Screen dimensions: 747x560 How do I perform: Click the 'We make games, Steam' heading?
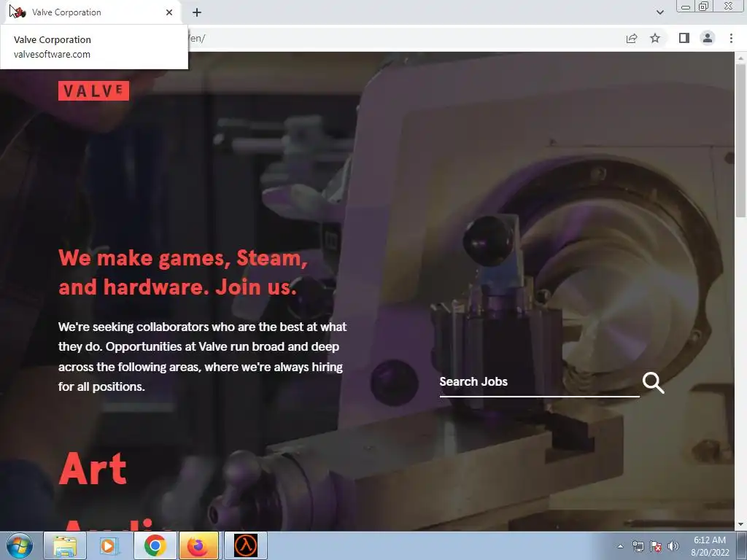tap(183, 273)
